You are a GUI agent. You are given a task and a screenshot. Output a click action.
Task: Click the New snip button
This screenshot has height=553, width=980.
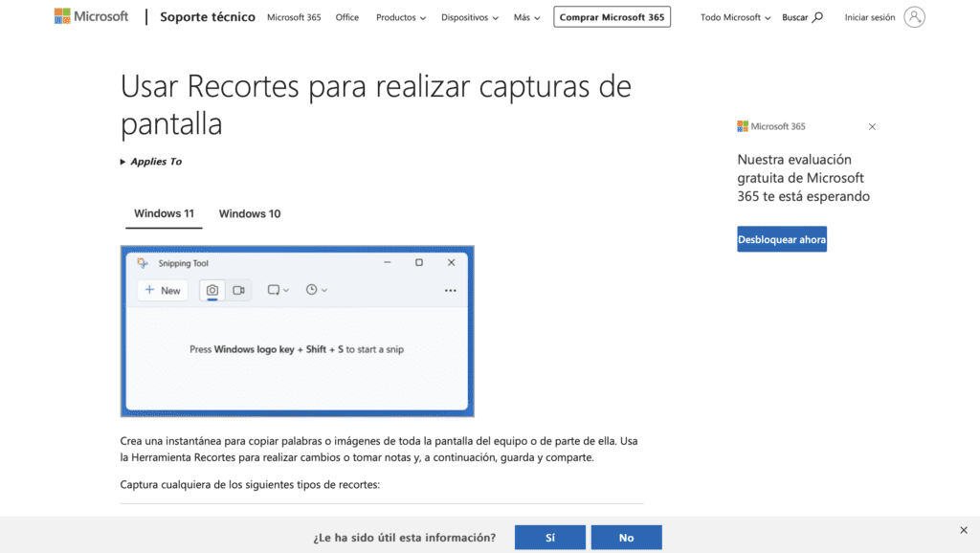point(163,290)
